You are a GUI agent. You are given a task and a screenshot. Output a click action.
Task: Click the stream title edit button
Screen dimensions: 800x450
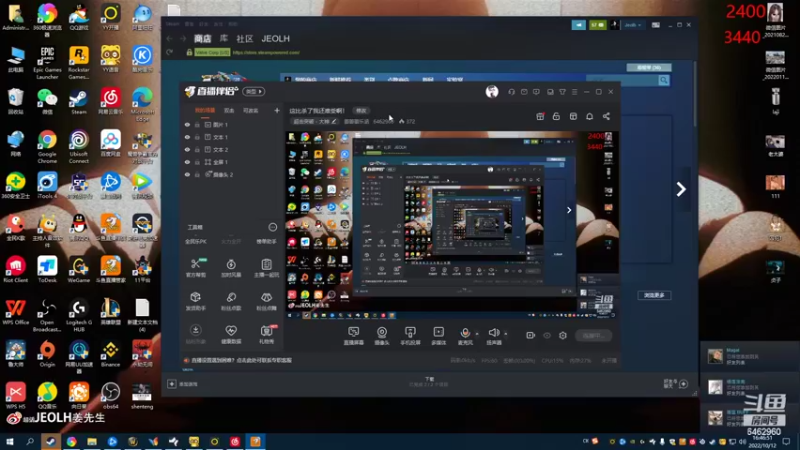tap(361, 111)
